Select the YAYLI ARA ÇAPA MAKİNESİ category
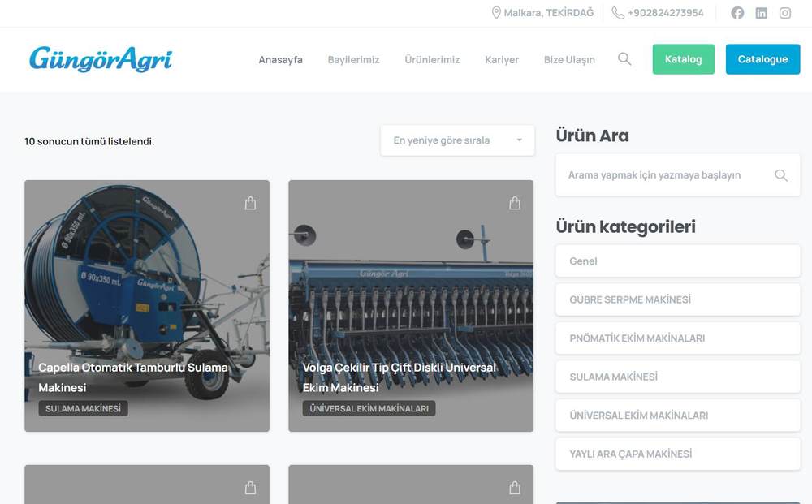 (x=678, y=454)
